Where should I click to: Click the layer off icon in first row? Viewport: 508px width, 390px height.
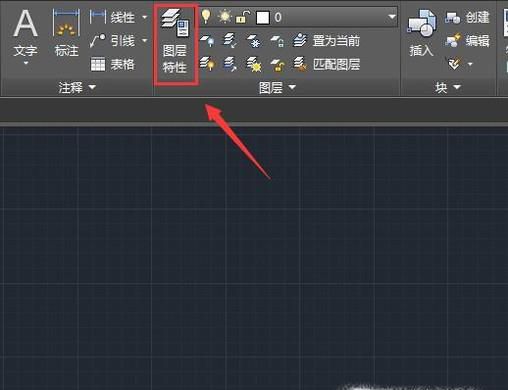(x=207, y=40)
